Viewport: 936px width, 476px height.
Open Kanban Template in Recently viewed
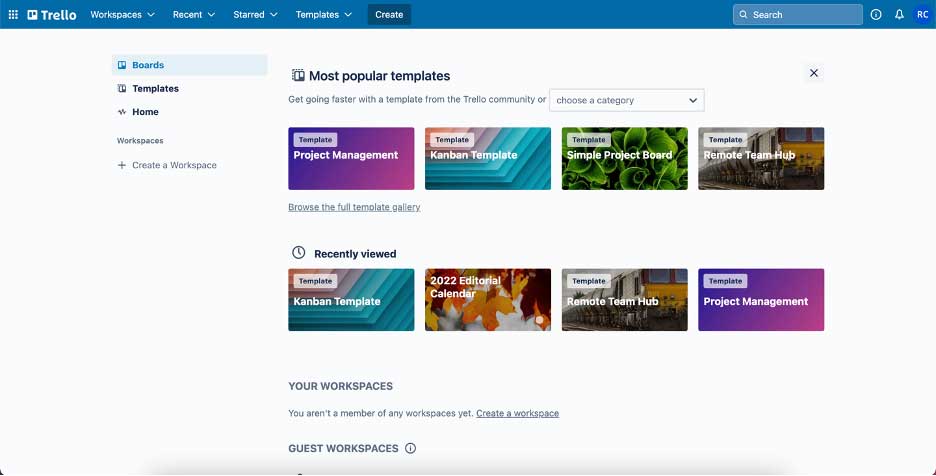pyautogui.click(x=351, y=300)
